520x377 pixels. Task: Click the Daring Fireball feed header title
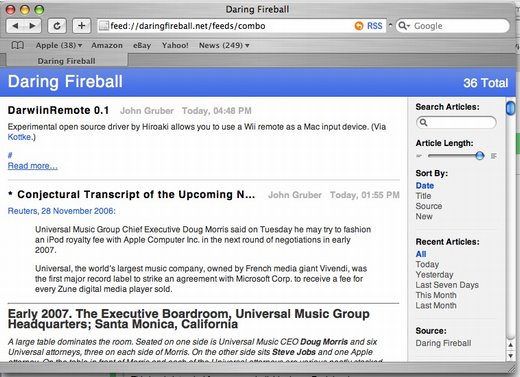tap(65, 82)
